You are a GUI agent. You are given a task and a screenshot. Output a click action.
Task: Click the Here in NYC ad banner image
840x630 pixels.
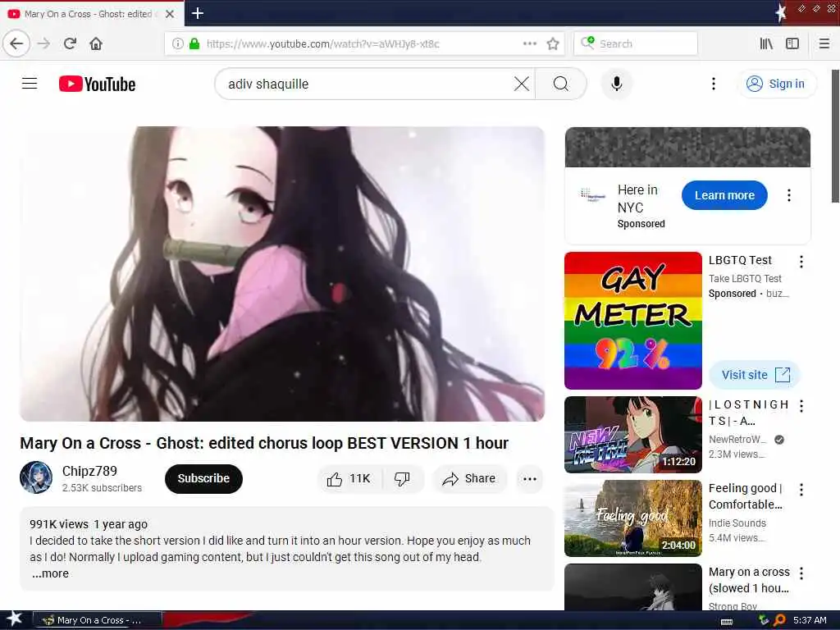coord(687,147)
